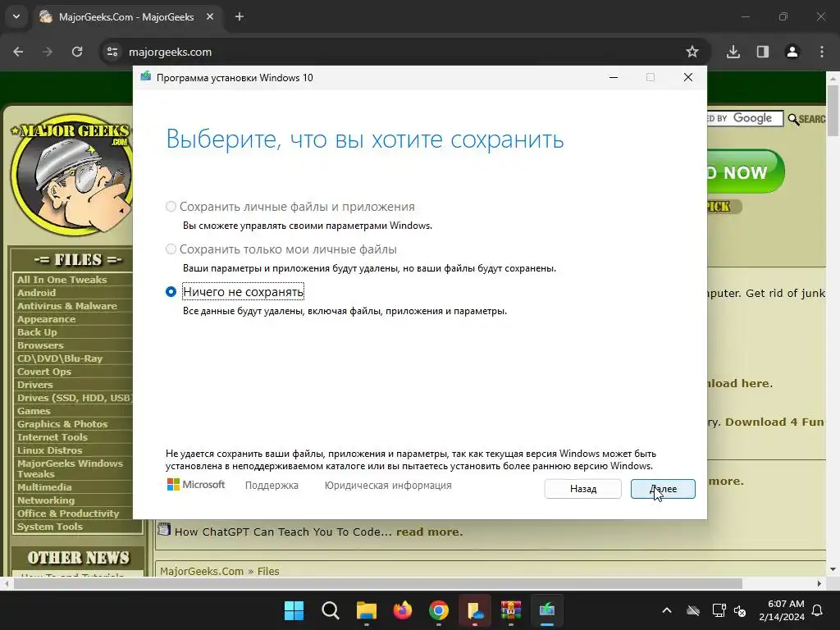The width and height of the screenshot is (840, 630).
Task: Open Networking category
Action: 46,500
